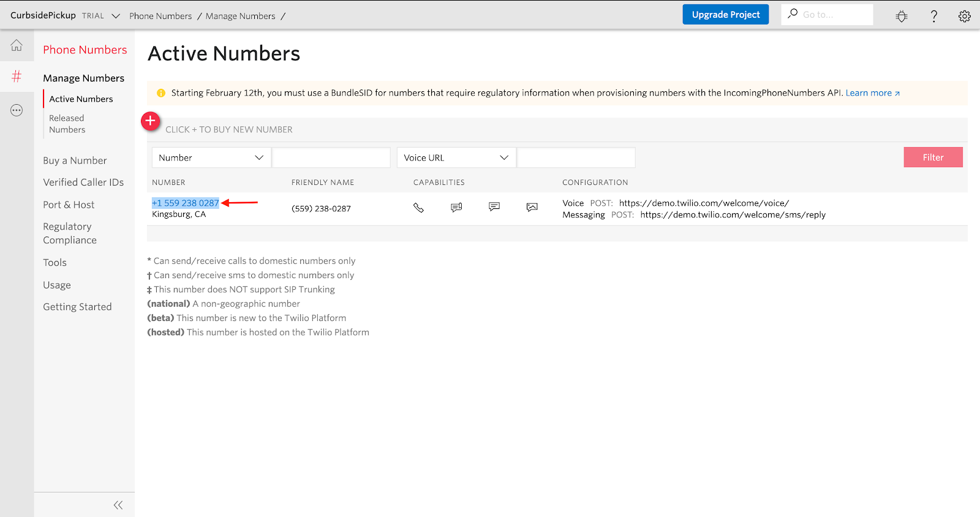Viewport: 980px width, 517px height.
Task: Click the CAPABILITIES column header
Action: [x=439, y=183]
